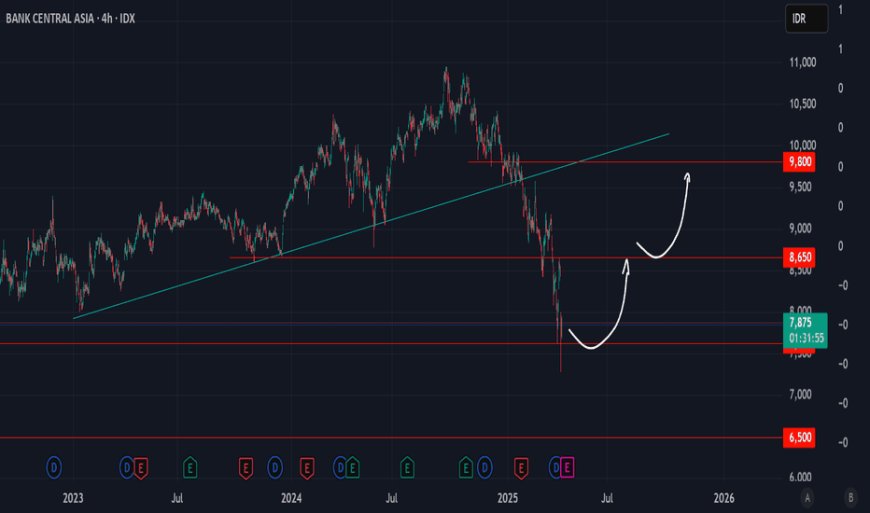870x513 pixels.
Task: Open the IDR currency dropdown
Action: click(806, 17)
